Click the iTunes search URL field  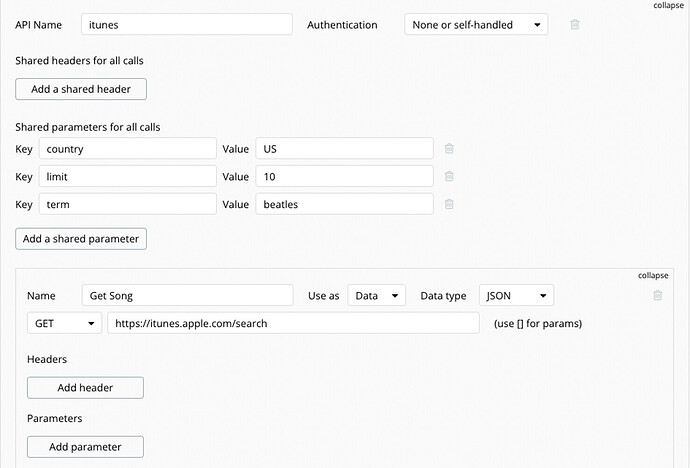click(x=294, y=324)
